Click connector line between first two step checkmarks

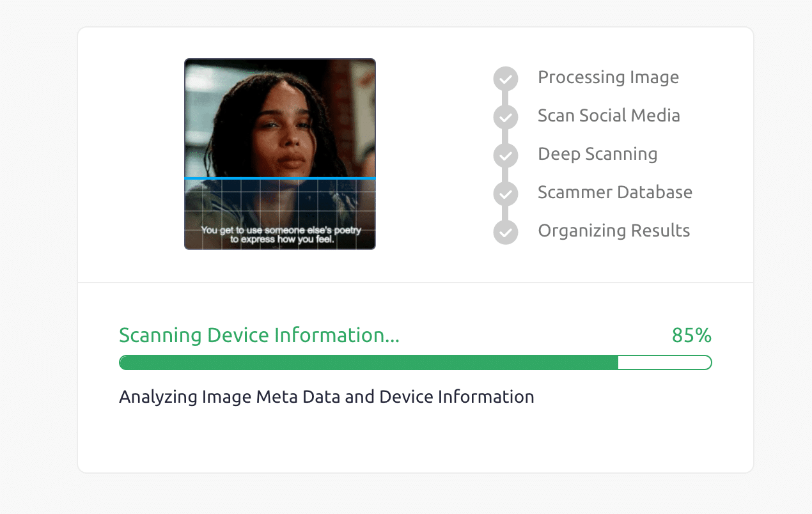pos(505,98)
